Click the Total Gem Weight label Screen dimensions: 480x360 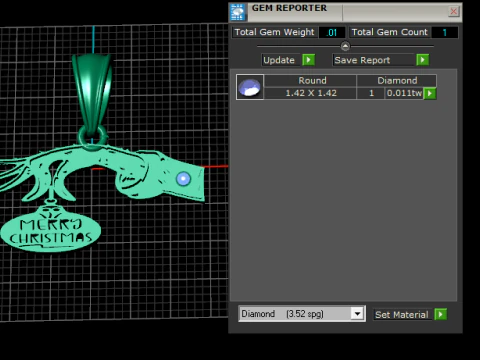pyautogui.click(x=275, y=32)
